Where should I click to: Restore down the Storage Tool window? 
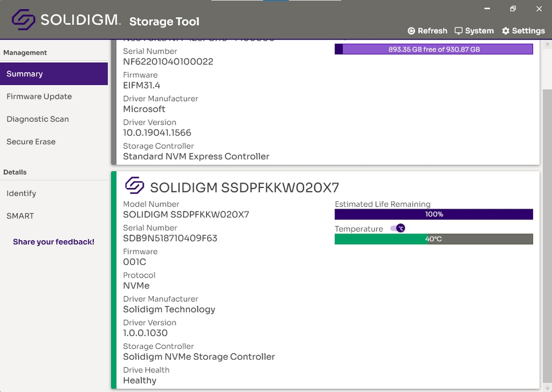(513, 9)
